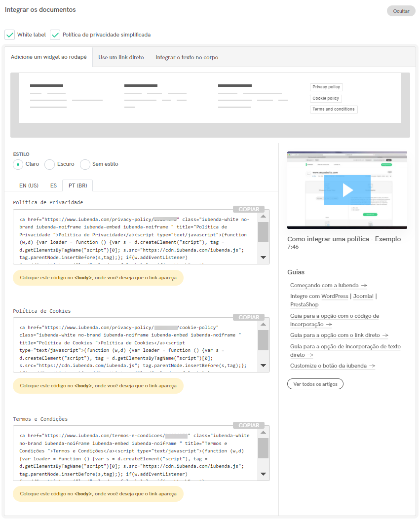The height and width of the screenshot is (520, 420).
Task: Click COPIAR for Política de Cookies code
Action: tap(248, 317)
